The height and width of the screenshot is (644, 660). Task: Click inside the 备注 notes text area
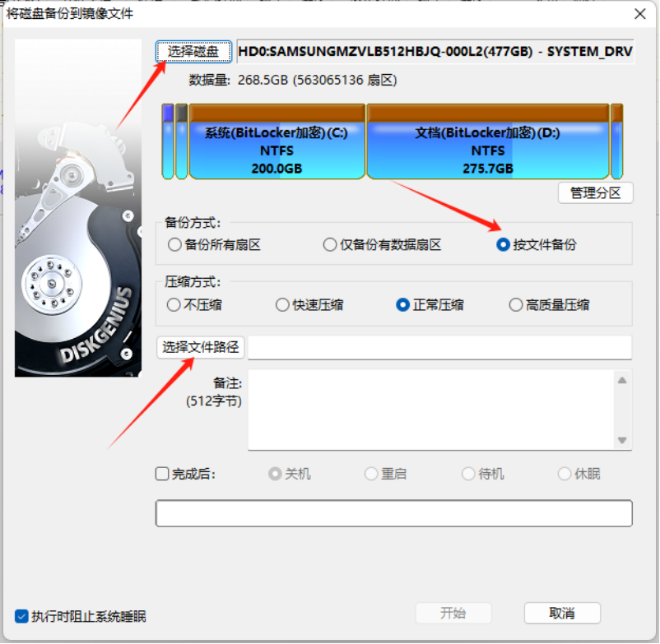[431, 410]
